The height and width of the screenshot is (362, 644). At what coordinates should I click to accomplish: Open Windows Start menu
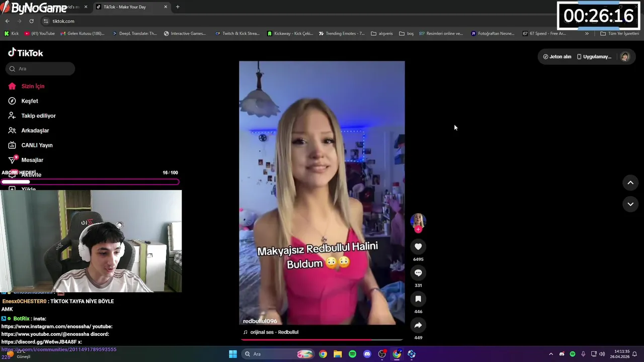[x=233, y=354]
